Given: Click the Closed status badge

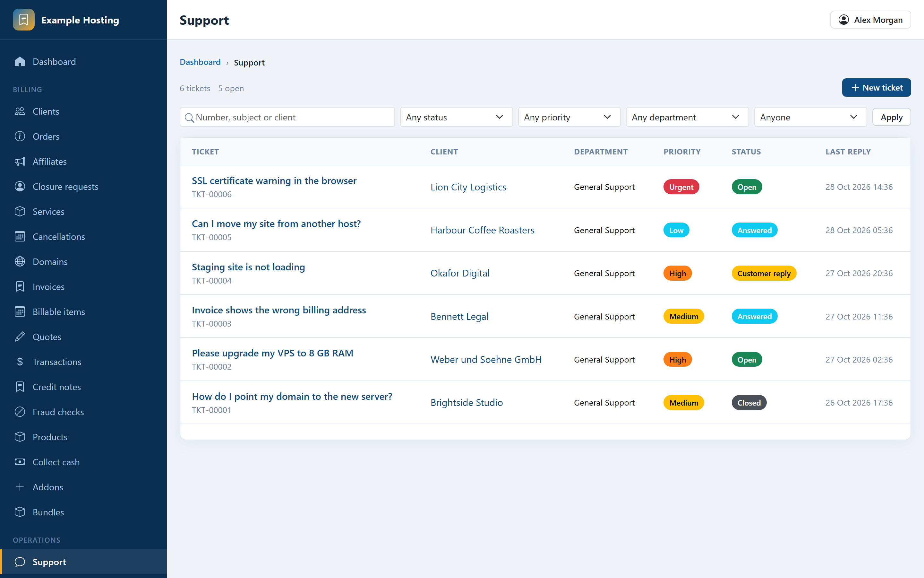Looking at the screenshot, I should 749,403.
